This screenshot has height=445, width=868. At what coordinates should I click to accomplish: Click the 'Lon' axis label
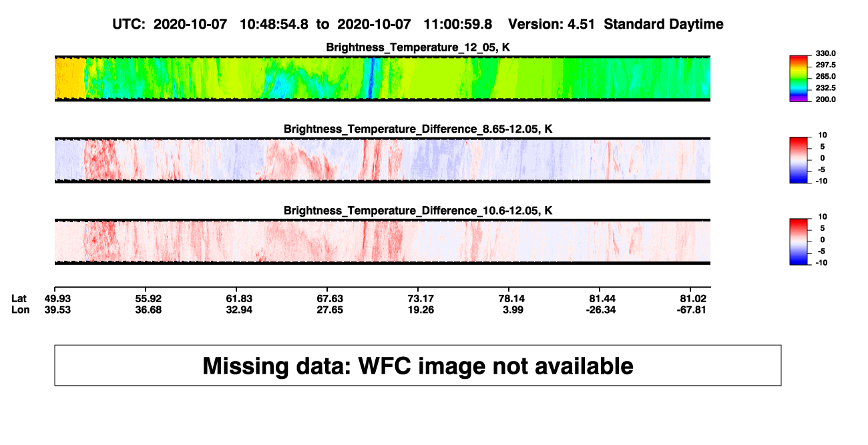click(x=20, y=309)
